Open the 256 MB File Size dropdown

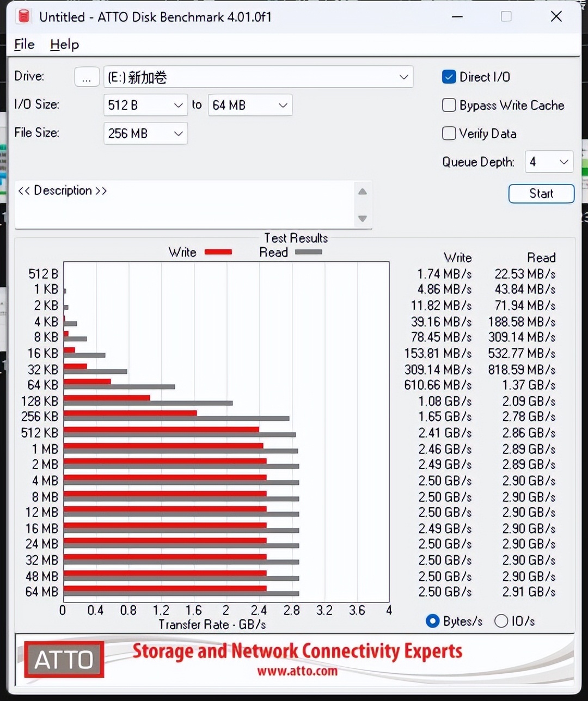tap(145, 133)
